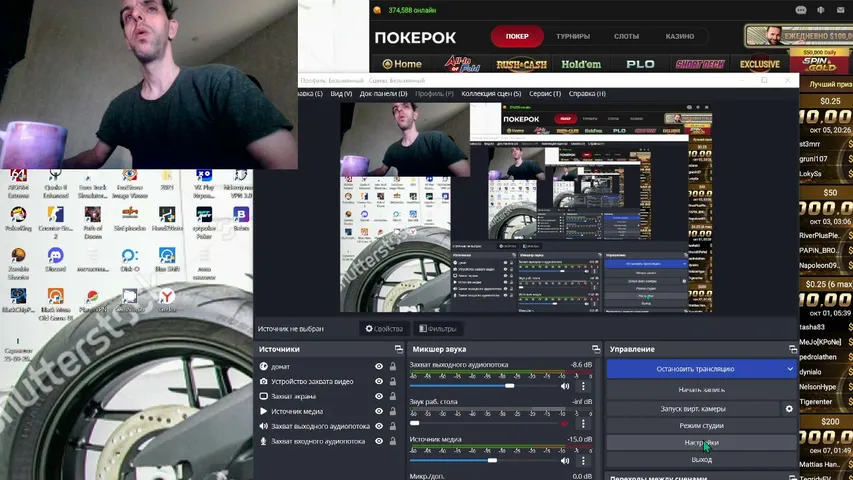Launch Quake II Enhanced shortcut

pyautogui.click(x=55, y=183)
